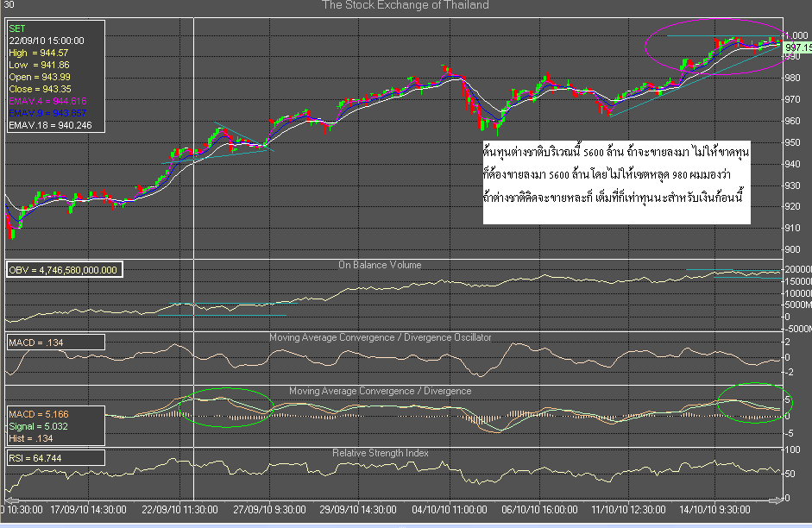The width and height of the screenshot is (812, 528).
Task: Click the 950 price axis label
Action: [792, 142]
